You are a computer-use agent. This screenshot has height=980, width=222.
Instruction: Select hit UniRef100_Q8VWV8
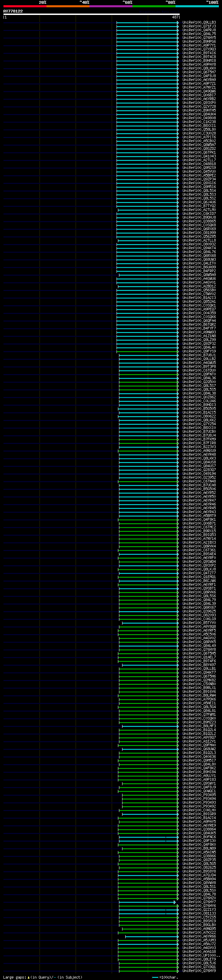click(199, 883)
